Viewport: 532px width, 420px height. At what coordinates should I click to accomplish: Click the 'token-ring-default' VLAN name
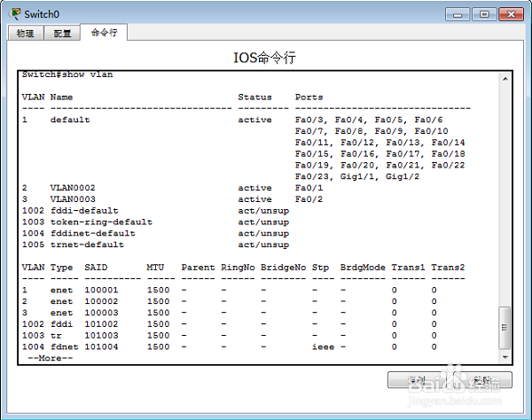pos(101,222)
